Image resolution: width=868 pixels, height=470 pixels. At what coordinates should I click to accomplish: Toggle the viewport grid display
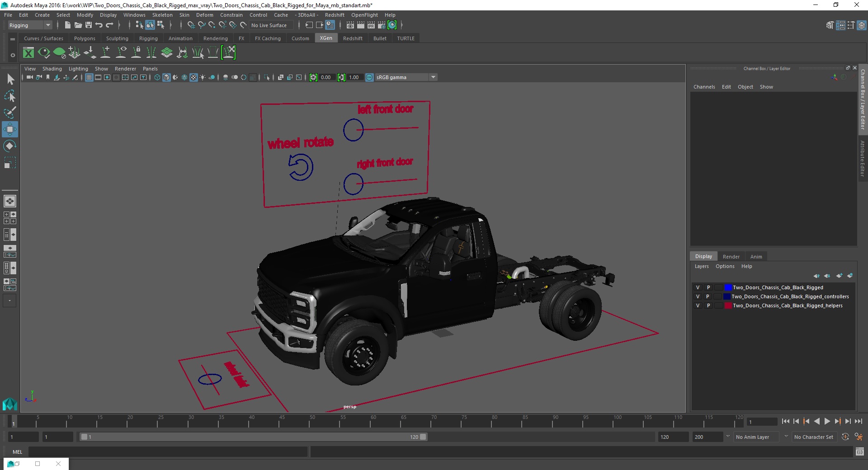[89, 77]
